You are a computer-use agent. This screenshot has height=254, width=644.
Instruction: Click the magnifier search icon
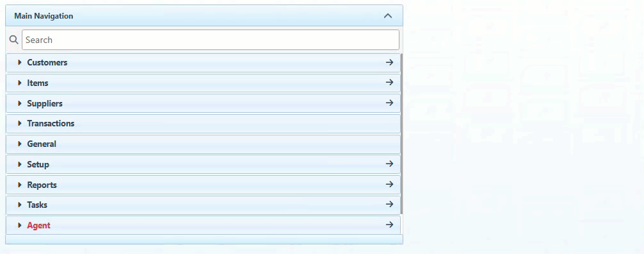coord(14,40)
